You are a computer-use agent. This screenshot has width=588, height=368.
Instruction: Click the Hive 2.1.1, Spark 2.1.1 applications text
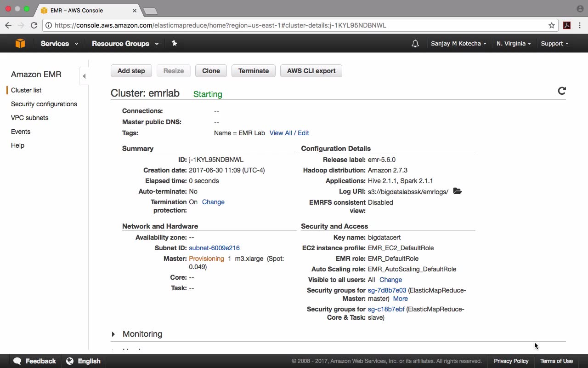point(401,181)
